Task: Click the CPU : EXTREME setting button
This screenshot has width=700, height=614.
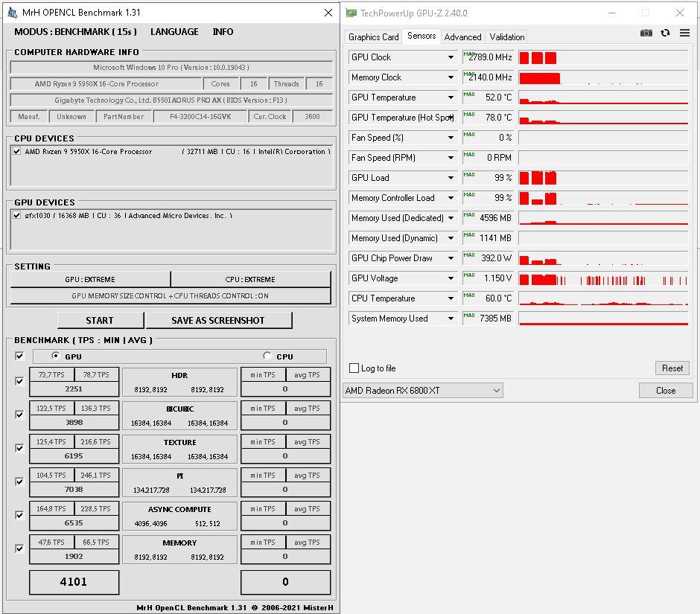Action: coord(250,279)
